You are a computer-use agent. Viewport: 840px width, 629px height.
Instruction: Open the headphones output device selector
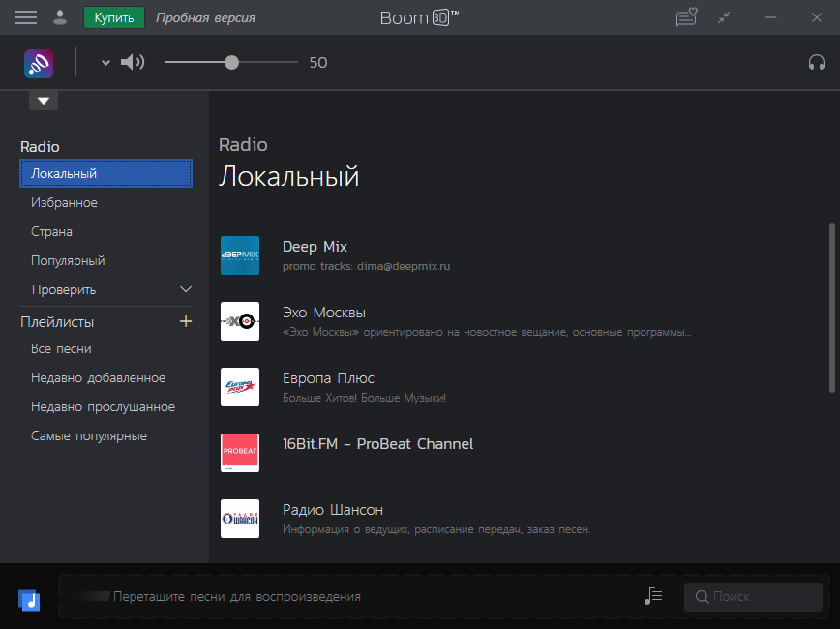tap(817, 63)
